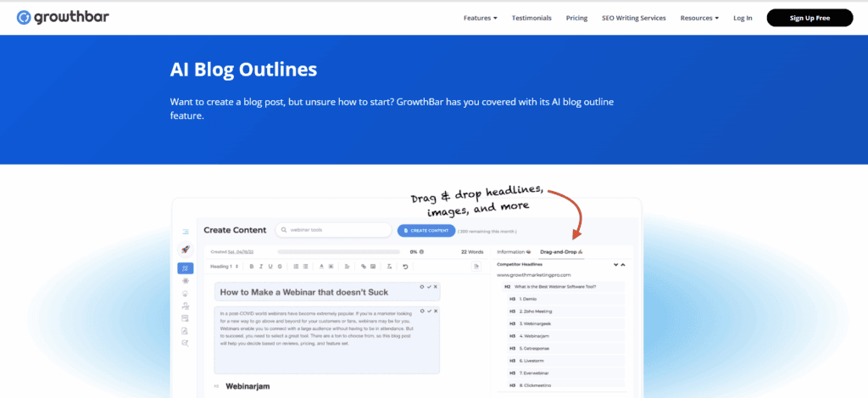Click the rocket icon in the sidebar
Image resolution: width=868 pixels, height=398 pixels.
click(x=186, y=250)
